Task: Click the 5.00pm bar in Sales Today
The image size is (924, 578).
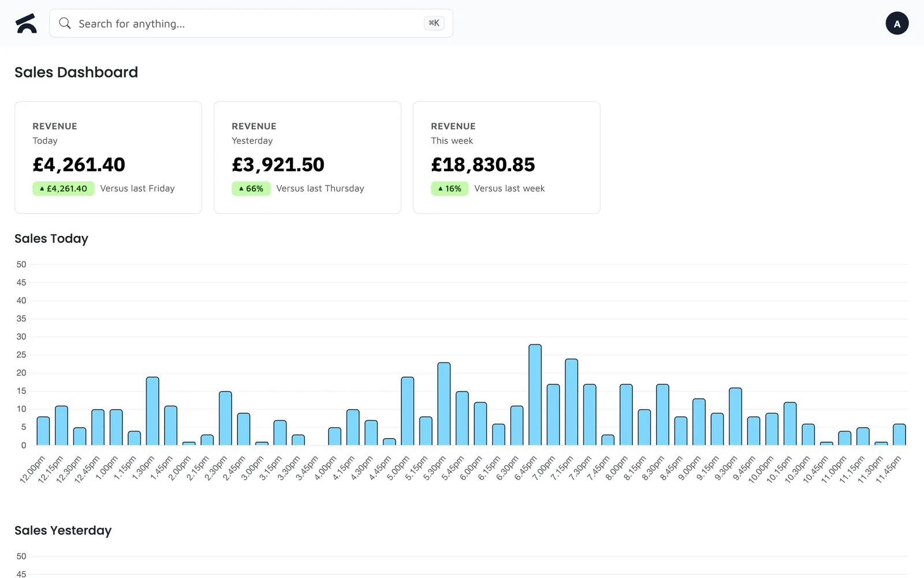Action: click(x=407, y=411)
